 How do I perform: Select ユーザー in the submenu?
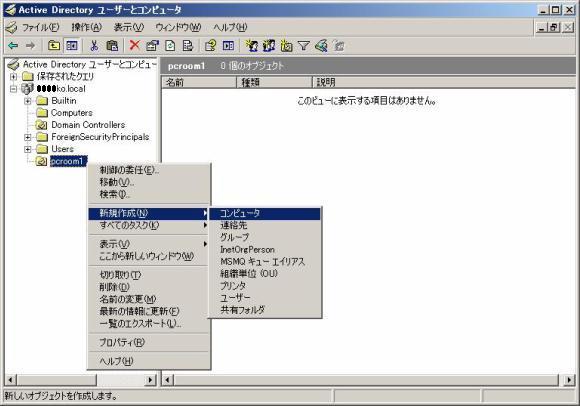265,298
